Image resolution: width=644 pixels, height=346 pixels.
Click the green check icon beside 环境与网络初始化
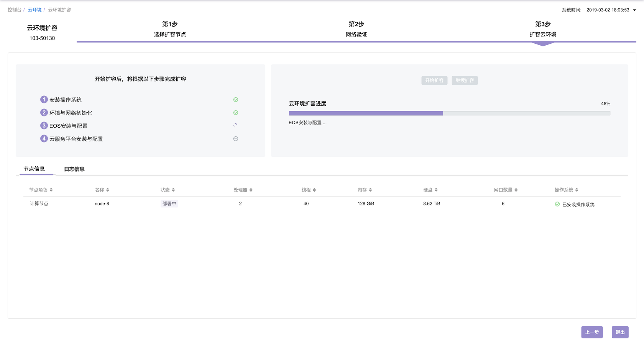click(x=236, y=113)
